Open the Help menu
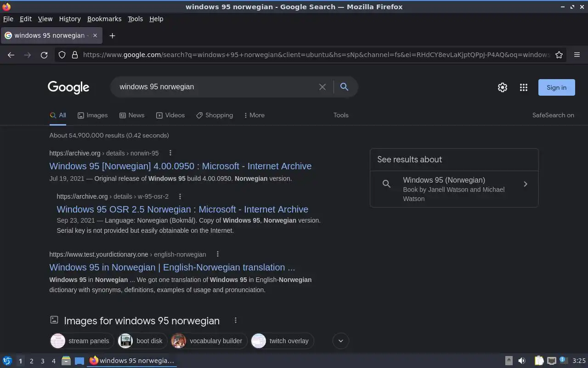The width and height of the screenshot is (588, 368). 156,19
